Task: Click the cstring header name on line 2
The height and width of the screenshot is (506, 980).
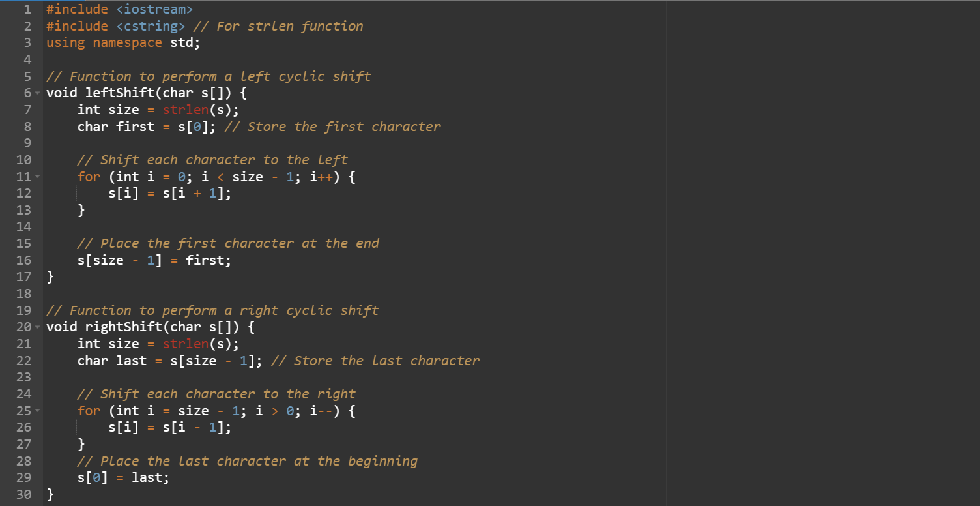Action: (151, 26)
